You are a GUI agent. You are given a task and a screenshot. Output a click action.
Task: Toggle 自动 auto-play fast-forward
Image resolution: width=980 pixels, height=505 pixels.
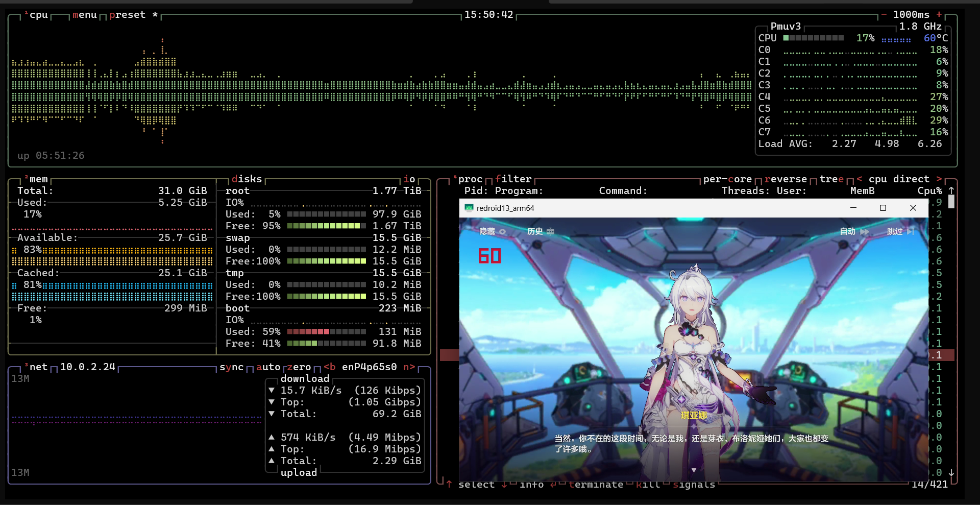click(x=854, y=231)
